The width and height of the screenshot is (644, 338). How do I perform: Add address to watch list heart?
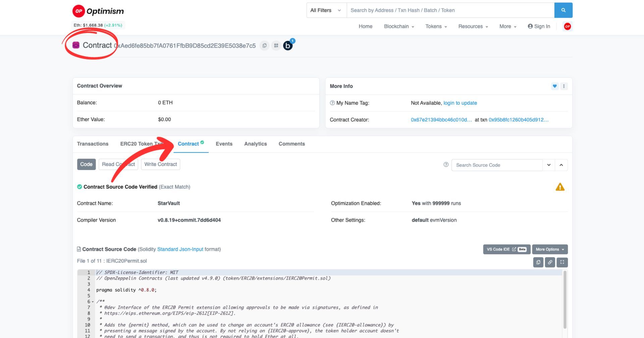click(555, 86)
